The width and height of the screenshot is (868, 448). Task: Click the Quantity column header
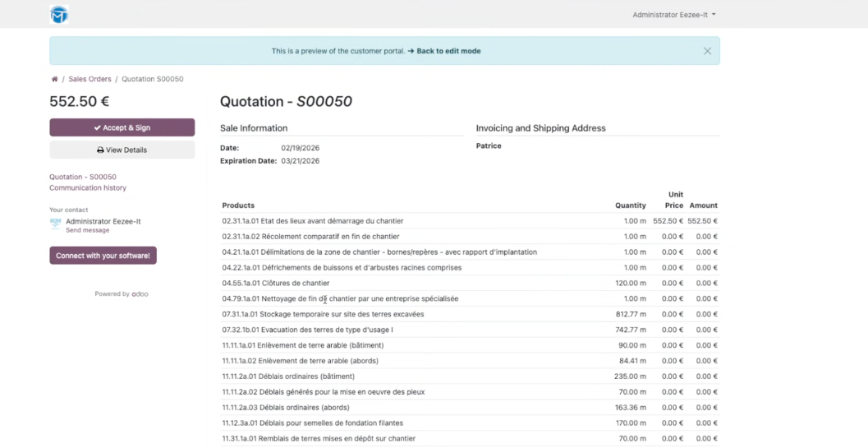click(x=630, y=206)
